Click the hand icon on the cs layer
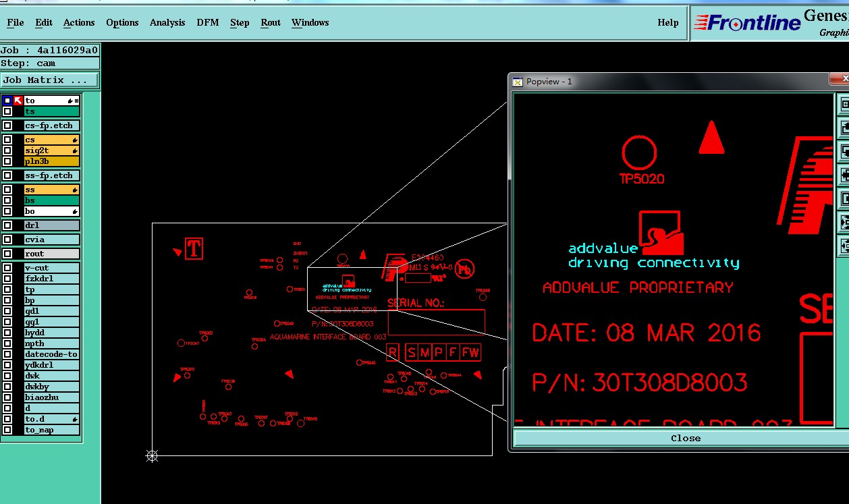 pyautogui.click(x=76, y=140)
